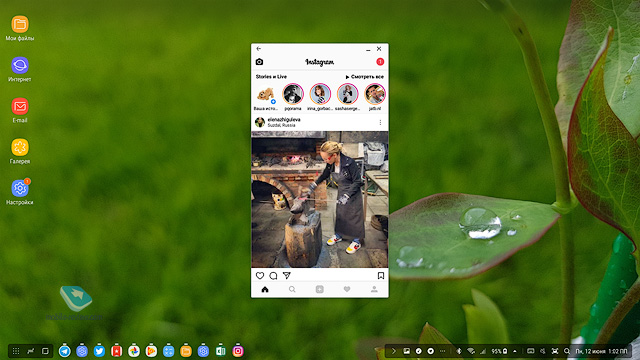Show more notifications via three dots

[443, 351]
